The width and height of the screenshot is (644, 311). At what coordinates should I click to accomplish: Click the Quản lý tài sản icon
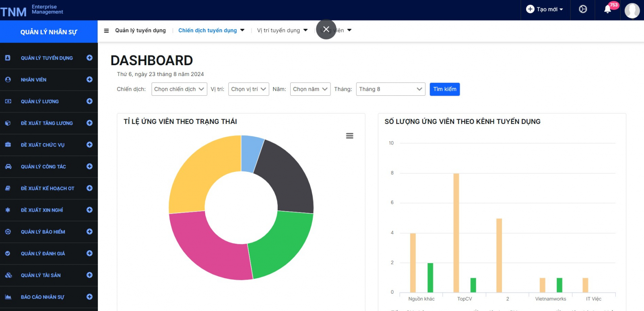[8, 275]
